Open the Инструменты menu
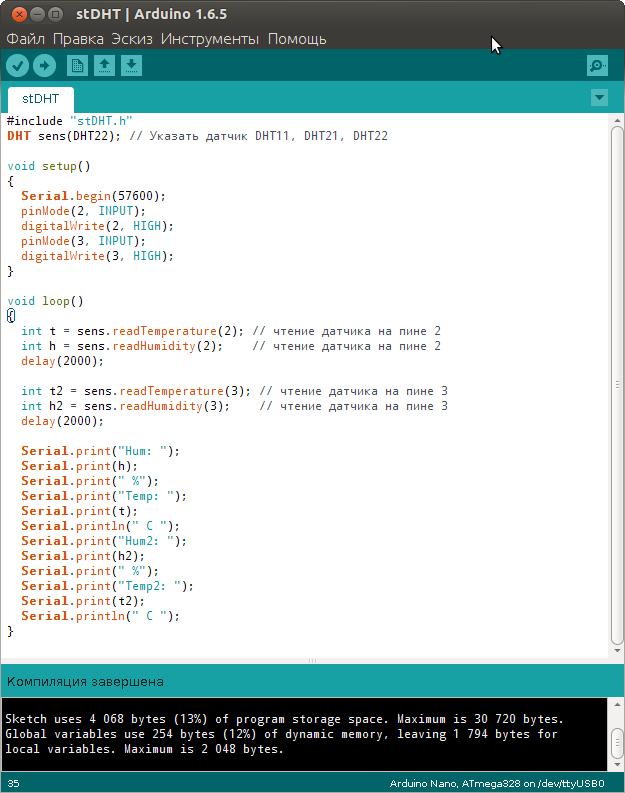The height and width of the screenshot is (793, 625). pyautogui.click(x=210, y=39)
